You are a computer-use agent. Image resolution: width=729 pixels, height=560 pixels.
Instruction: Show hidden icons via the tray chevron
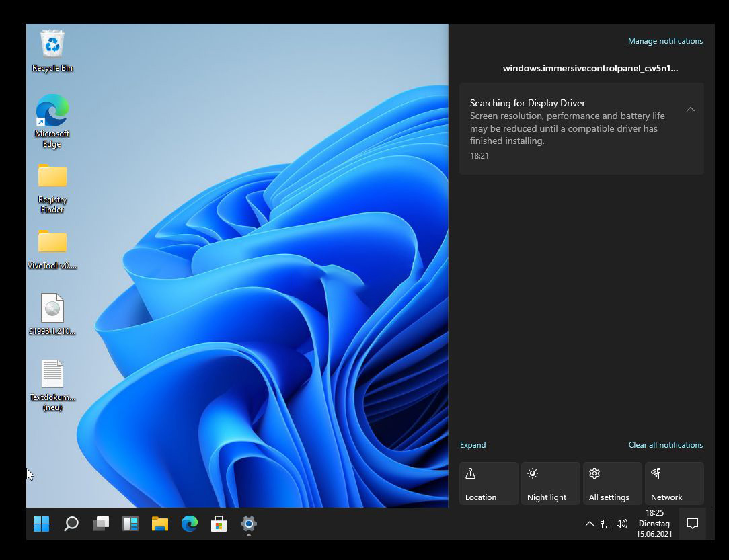click(x=590, y=524)
